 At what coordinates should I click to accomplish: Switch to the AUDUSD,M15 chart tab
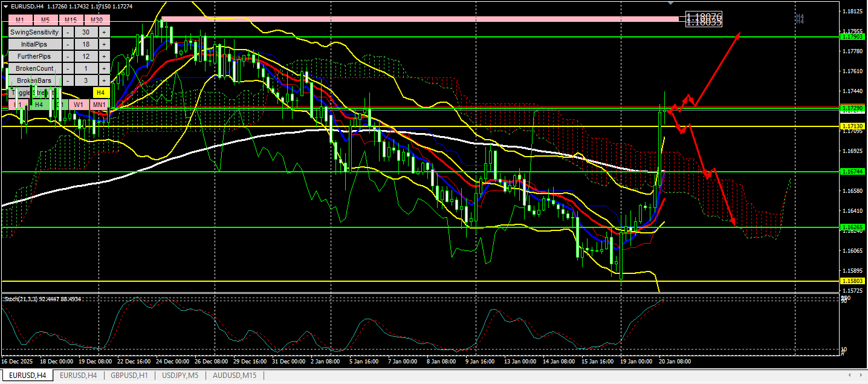[x=234, y=376]
